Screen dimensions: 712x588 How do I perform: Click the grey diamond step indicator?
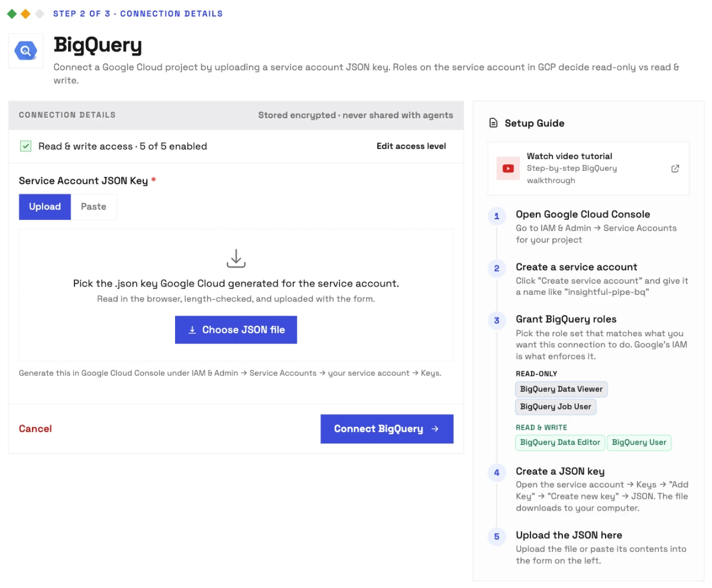[40, 14]
